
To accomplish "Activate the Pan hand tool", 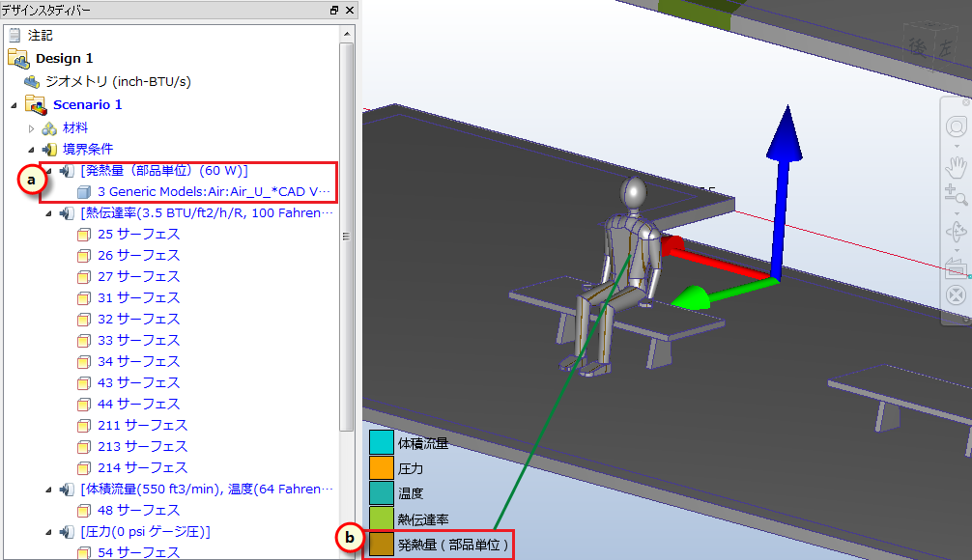I will pos(957,167).
